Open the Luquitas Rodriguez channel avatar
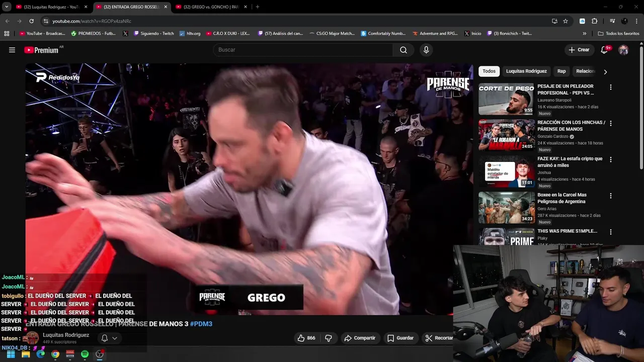Screen dimensions: 644x362 (32, 338)
